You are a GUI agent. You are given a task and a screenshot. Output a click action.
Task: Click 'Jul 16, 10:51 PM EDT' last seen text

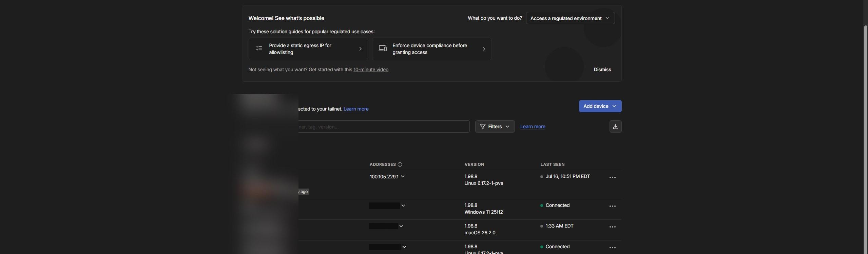tap(567, 176)
